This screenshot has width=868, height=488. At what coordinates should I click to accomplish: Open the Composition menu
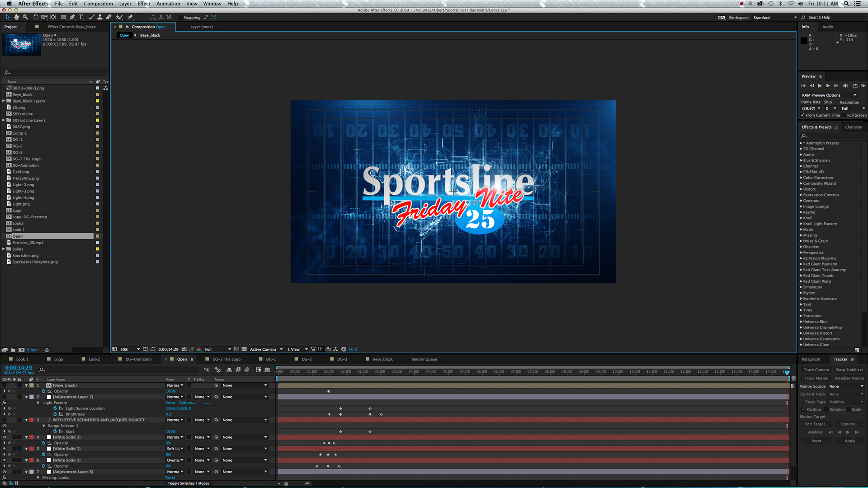coord(98,4)
